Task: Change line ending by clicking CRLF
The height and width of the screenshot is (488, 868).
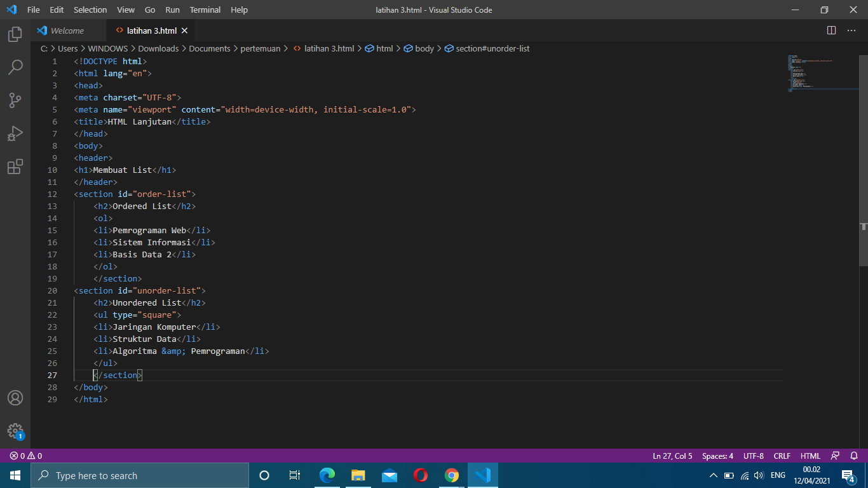Action: (x=782, y=456)
